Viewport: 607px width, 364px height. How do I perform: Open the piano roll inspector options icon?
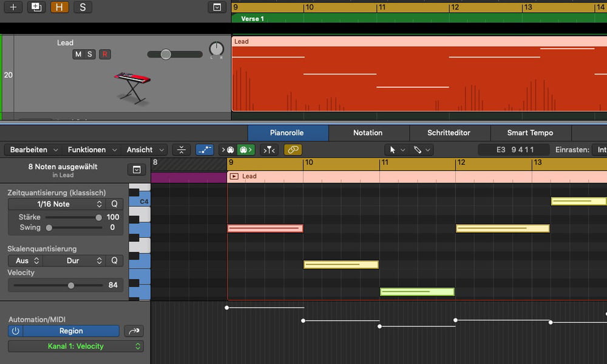pyautogui.click(x=136, y=170)
